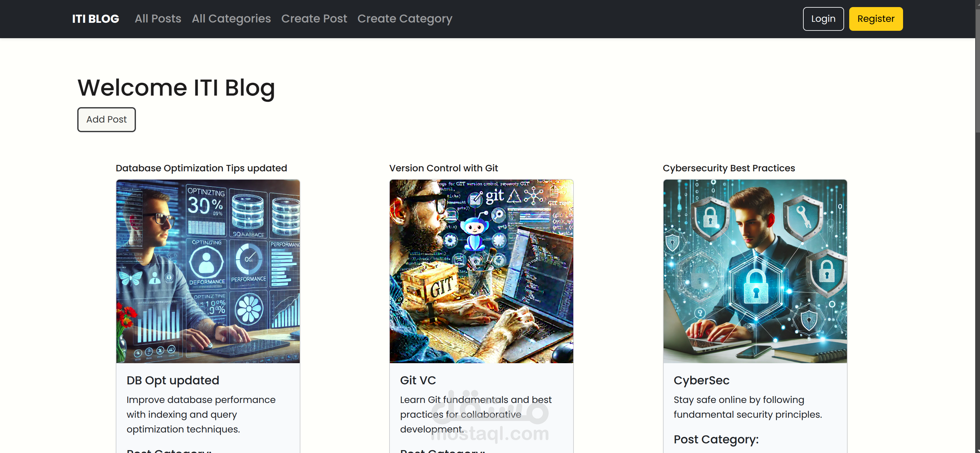Image resolution: width=980 pixels, height=453 pixels.
Task: Click the Git laptop illustration thumbnail
Action: point(481,271)
